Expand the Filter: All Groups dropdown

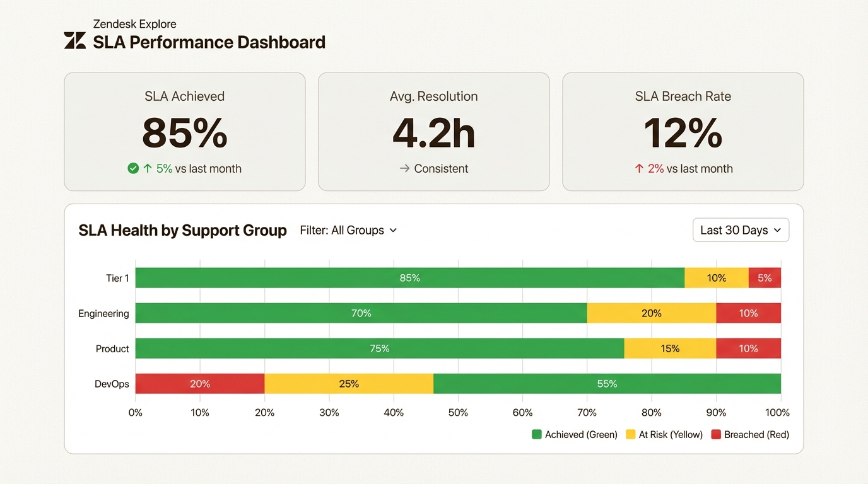(348, 230)
